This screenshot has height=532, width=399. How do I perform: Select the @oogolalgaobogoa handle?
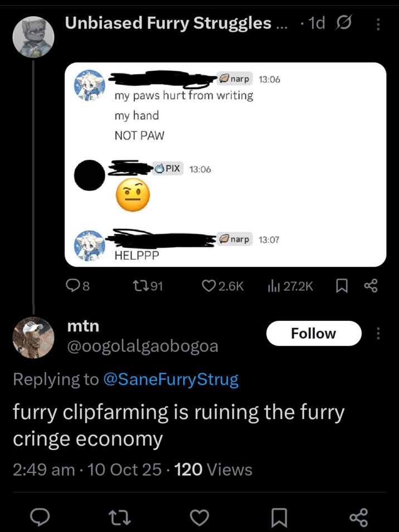click(143, 346)
